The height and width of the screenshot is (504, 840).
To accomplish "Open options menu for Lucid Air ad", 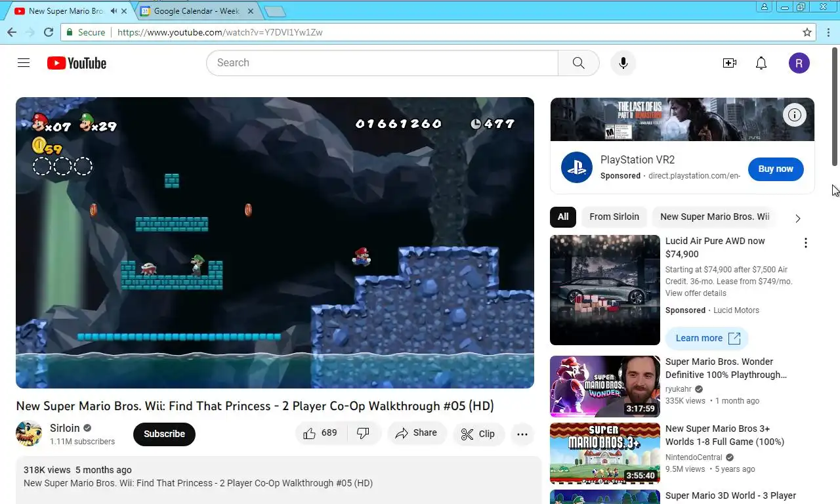I will [x=805, y=243].
